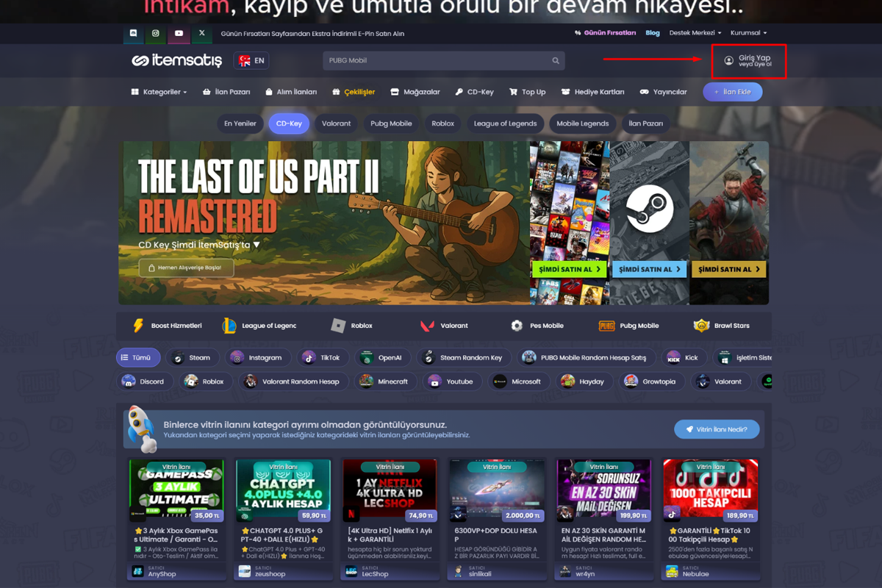Select the Tümü listing filter
This screenshot has height=588, width=882.
coord(138,358)
